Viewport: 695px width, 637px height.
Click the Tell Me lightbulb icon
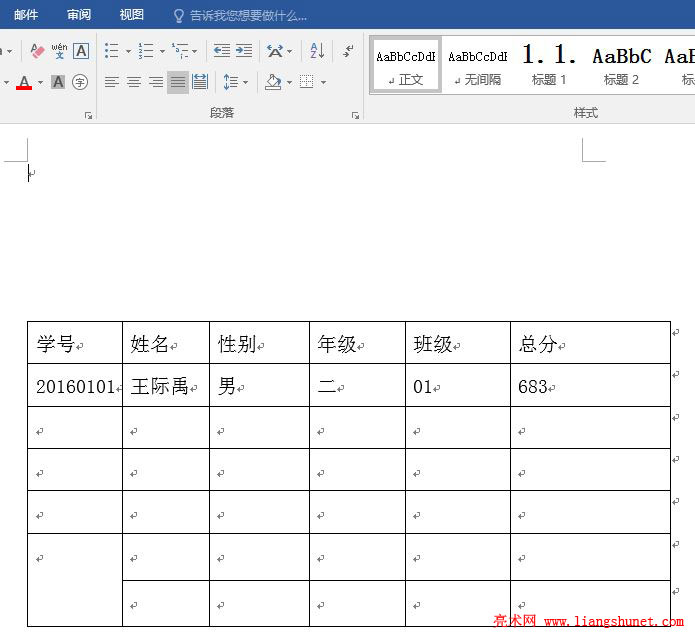pyautogui.click(x=179, y=16)
